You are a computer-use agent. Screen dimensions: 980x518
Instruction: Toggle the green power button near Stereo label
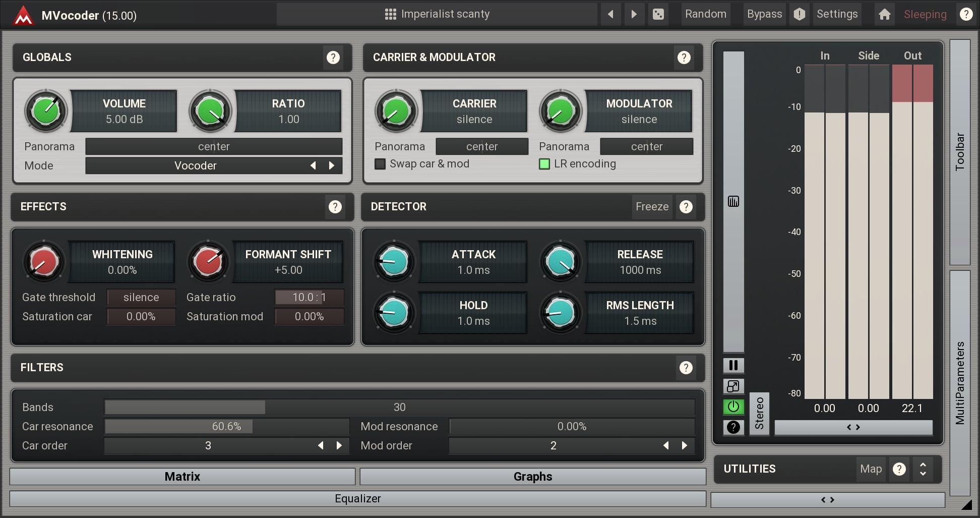point(733,407)
